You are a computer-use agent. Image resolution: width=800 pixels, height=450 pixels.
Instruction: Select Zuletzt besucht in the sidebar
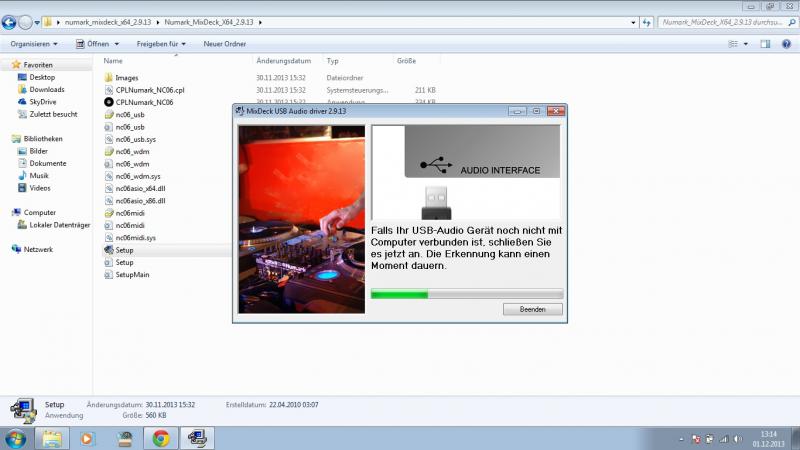pos(53,114)
